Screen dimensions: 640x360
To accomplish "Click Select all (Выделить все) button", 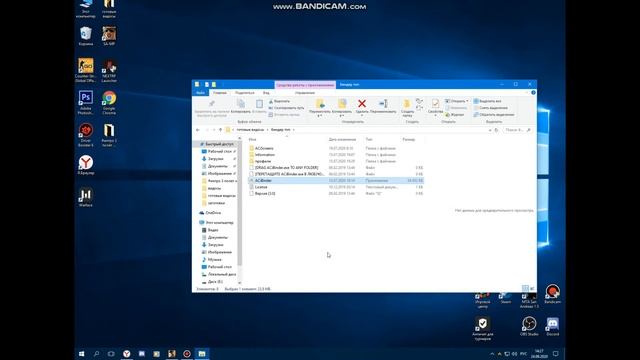I will 487,101.
